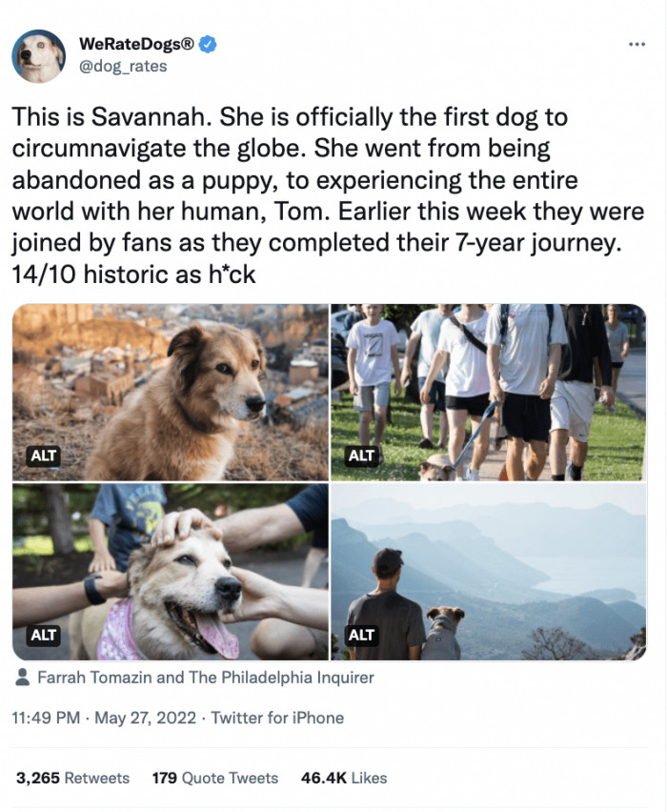The height and width of the screenshot is (812, 667).
Task: Show ALT text on the mountain photo
Action: (x=361, y=634)
